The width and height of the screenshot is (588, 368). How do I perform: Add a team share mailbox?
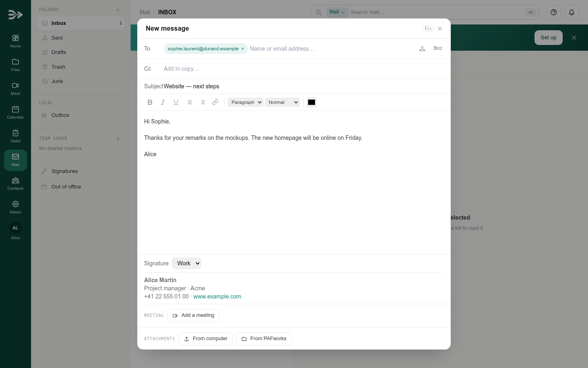coord(118,139)
